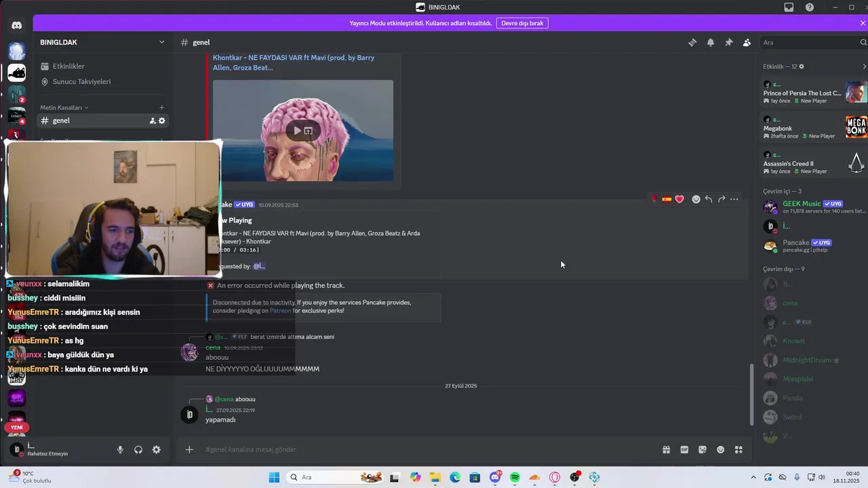Add the rose emoji reaction
Viewport: 868px width, 488px height.
pos(654,199)
